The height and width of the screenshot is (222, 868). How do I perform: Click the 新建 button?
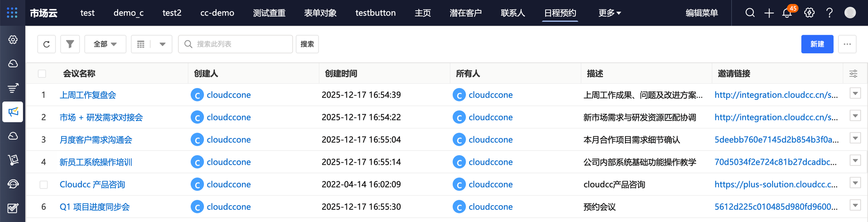coord(817,44)
